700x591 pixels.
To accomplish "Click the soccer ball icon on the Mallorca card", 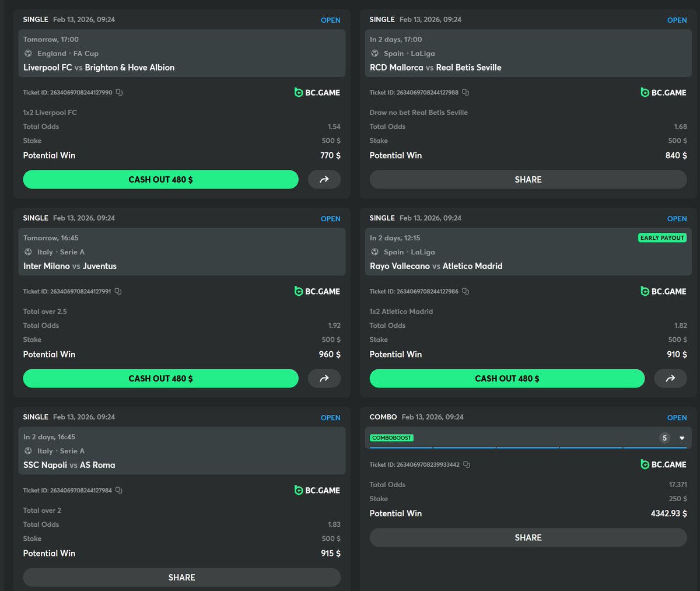I will tap(374, 53).
